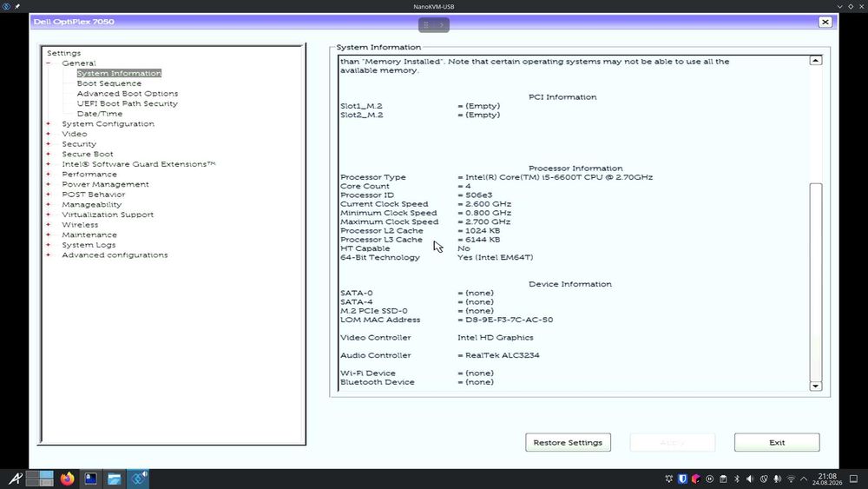Click the scroll up arrow in System Information
868x489 pixels.
pos(815,60)
